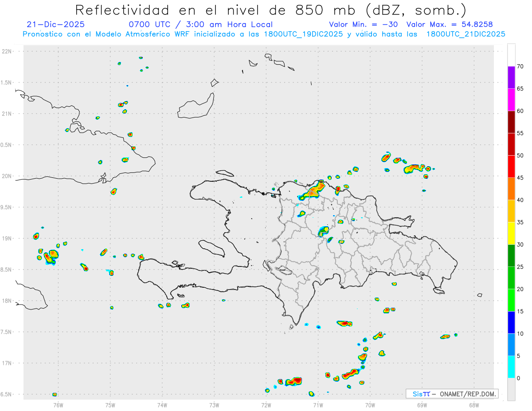Screen dimensions: 532x411
Task: Click the '73W' longitude label
Action: [214, 404]
